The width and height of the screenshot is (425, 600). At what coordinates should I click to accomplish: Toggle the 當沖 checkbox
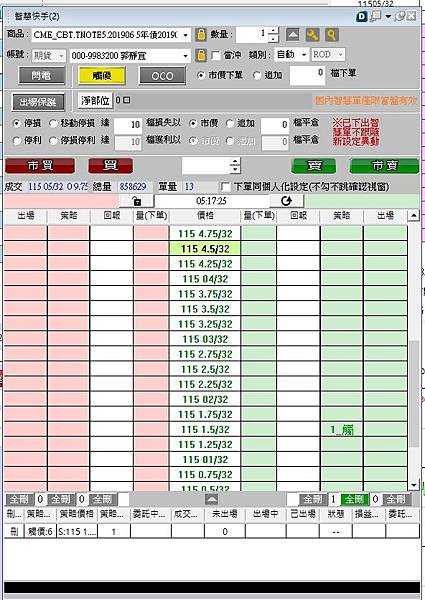(x=216, y=56)
